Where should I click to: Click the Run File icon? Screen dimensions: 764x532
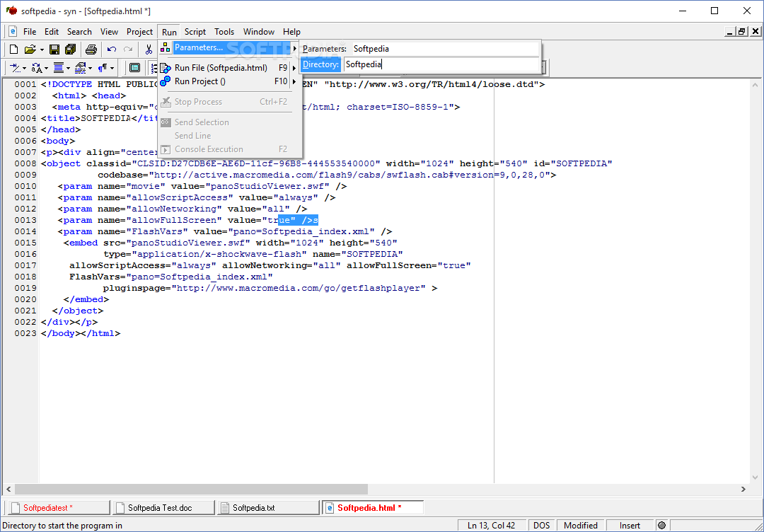point(166,68)
